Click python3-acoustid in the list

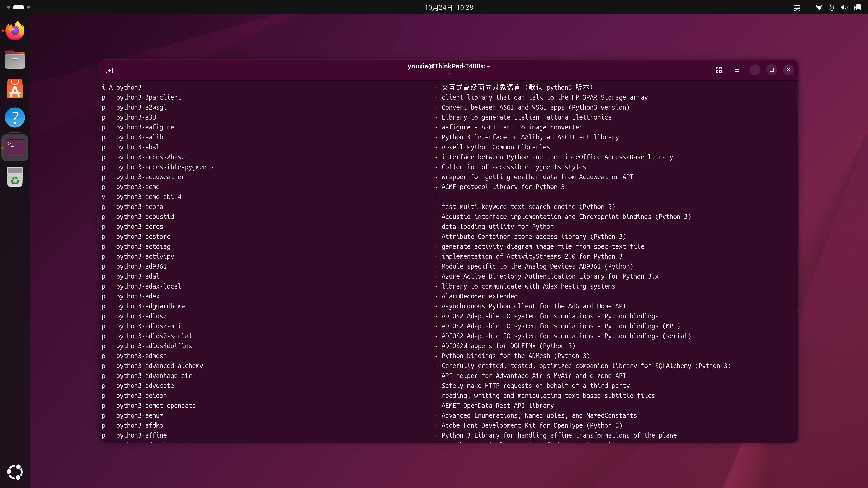(x=145, y=217)
